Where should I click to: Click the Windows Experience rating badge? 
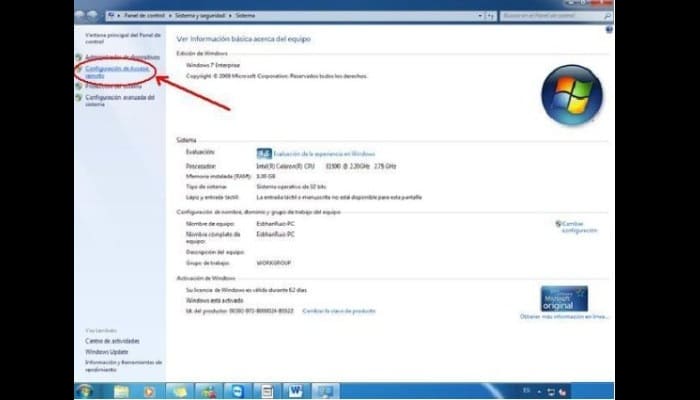[x=264, y=154]
